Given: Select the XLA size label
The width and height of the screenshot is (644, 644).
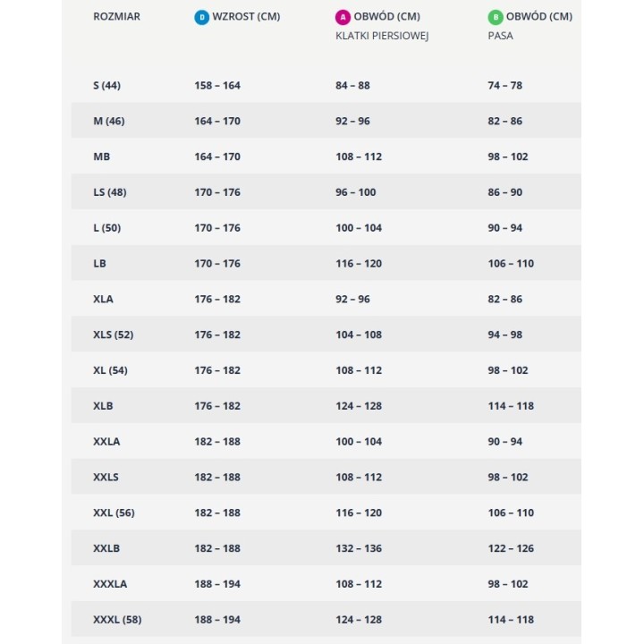Looking at the screenshot, I should (103, 299).
